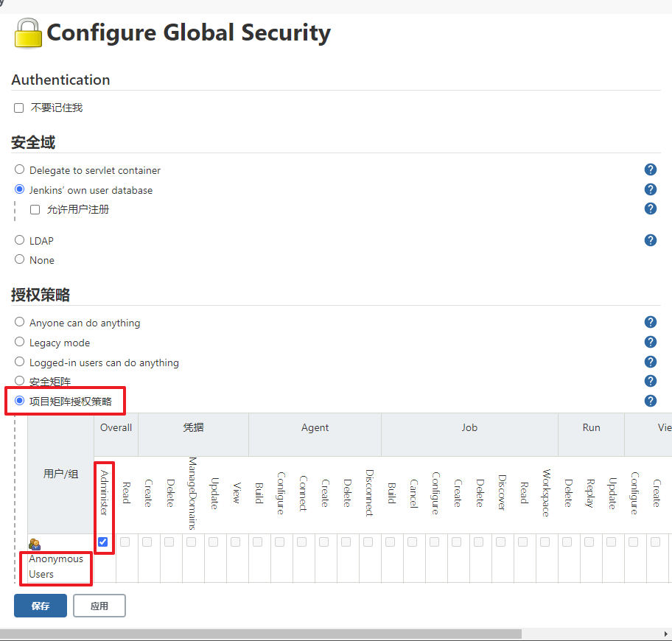This screenshot has height=641, width=672.
Task: Click the Anonymous Users row label
Action: [x=56, y=567]
